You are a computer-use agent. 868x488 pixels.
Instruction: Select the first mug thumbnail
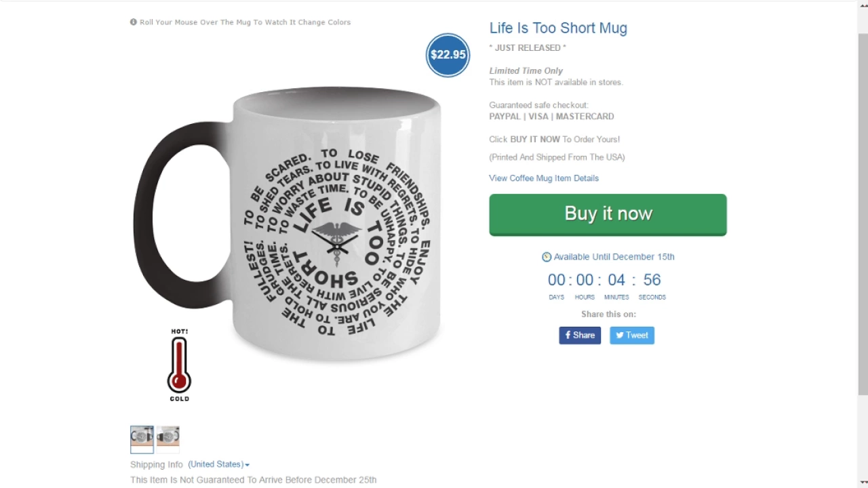tap(142, 439)
